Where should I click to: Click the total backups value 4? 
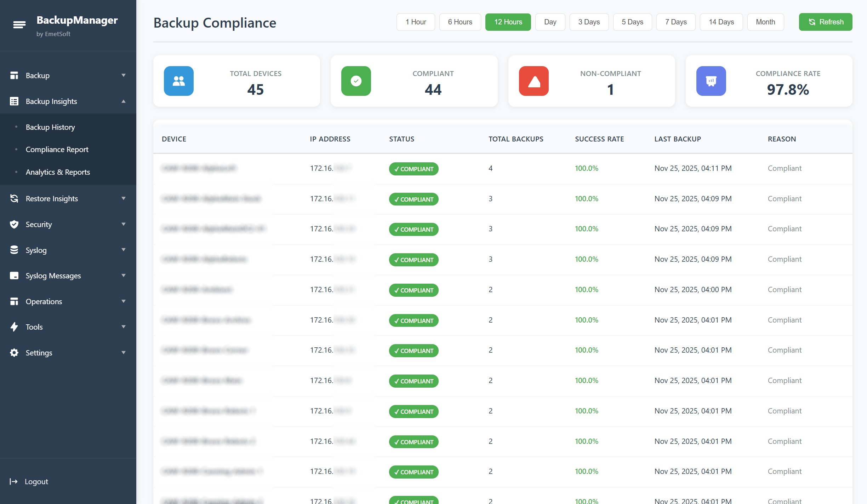tap(490, 168)
